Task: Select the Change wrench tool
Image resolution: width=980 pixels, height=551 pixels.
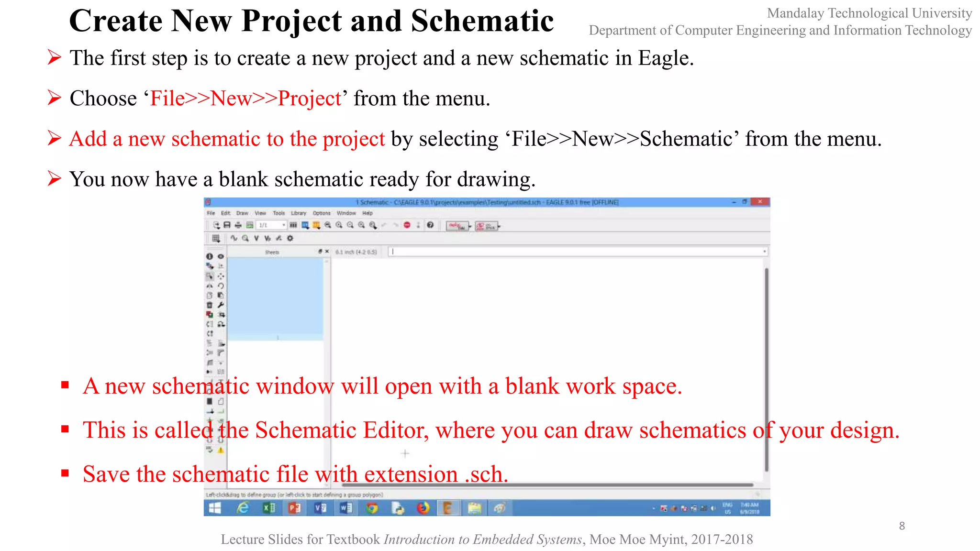Action: click(221, 305)
